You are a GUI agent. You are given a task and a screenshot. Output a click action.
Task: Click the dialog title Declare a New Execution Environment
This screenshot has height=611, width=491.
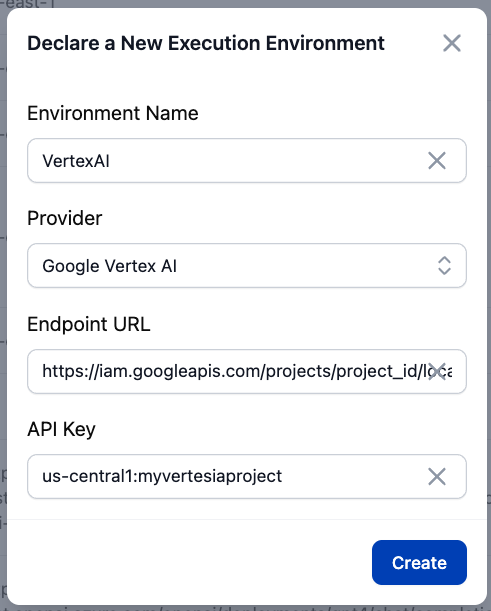[206, 43]
